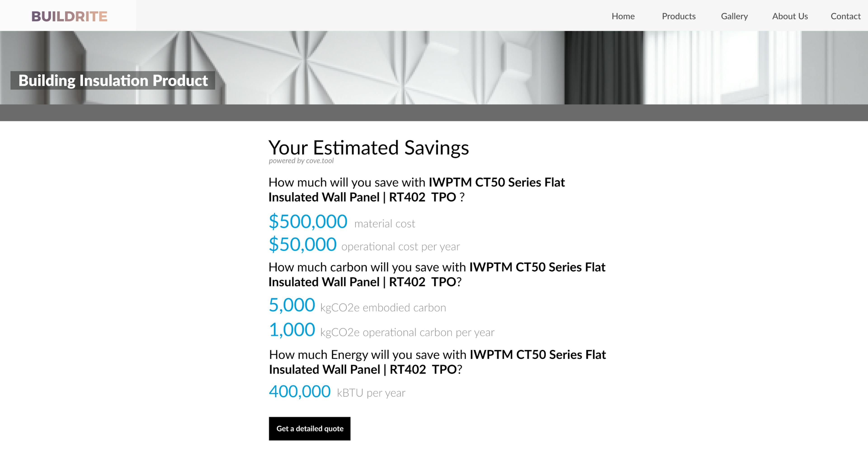
Task: Open the Products menu item
Action: (x=678, y=16)
